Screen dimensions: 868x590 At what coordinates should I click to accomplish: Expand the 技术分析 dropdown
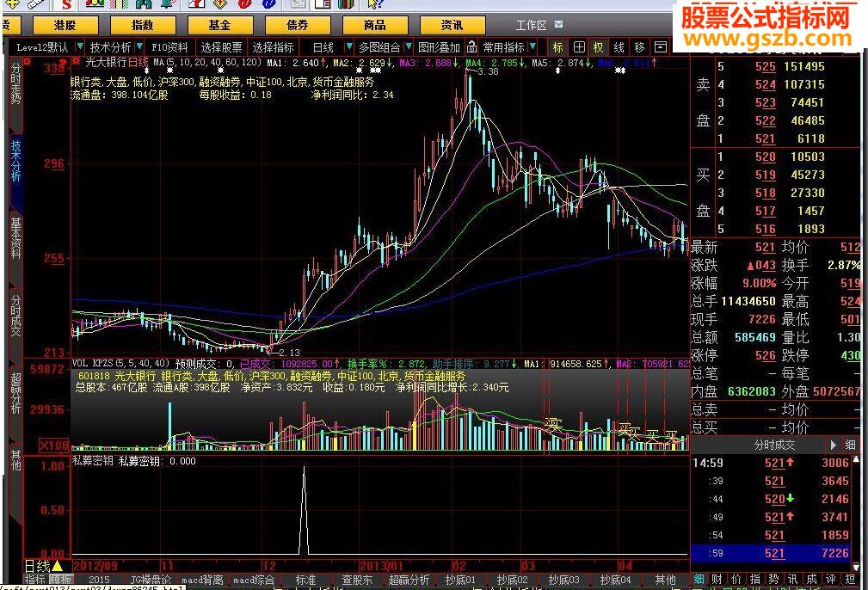tap(141, 47)
